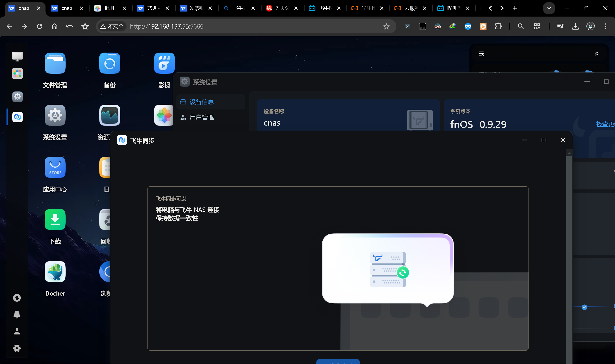Expand the browser tab search dropdown
Viewport: 615px width, 364px height.
[549, 8]
